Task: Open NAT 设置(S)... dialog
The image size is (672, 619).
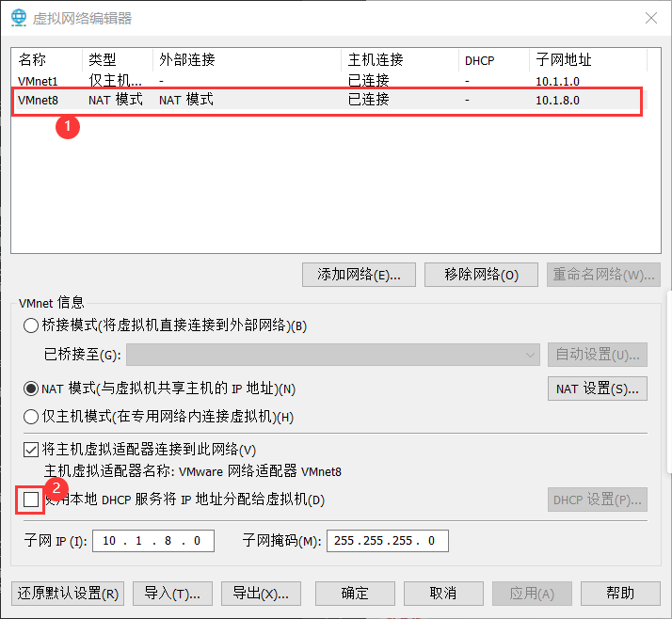Action: pyautogui.click(x=598, y=389)
